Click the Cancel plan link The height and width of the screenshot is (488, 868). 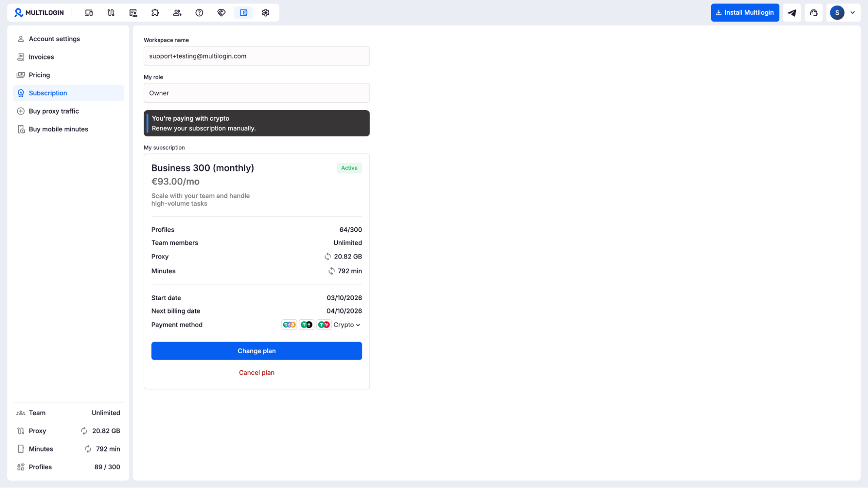coord(256,373)
